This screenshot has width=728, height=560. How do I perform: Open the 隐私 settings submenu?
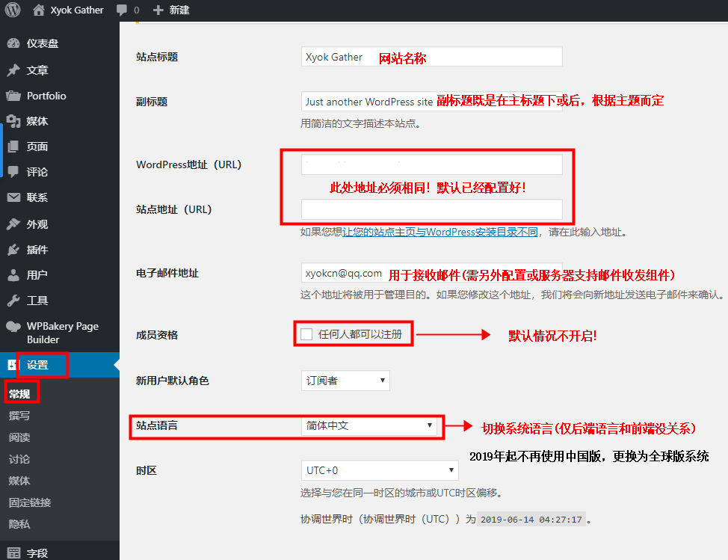tap(19, 524)
